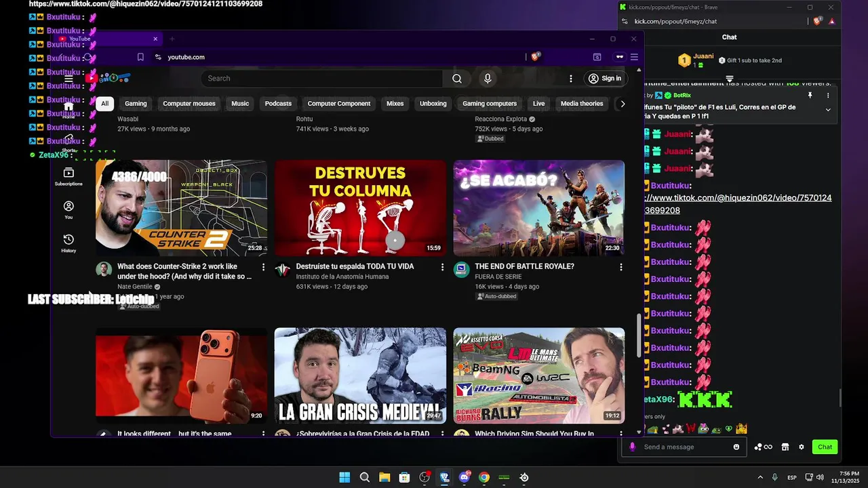Open Subscriptions in the YouTube sidebar
The height and width of the screenshot is (488, 868).
pyautogui.click(x=68, y=177)
